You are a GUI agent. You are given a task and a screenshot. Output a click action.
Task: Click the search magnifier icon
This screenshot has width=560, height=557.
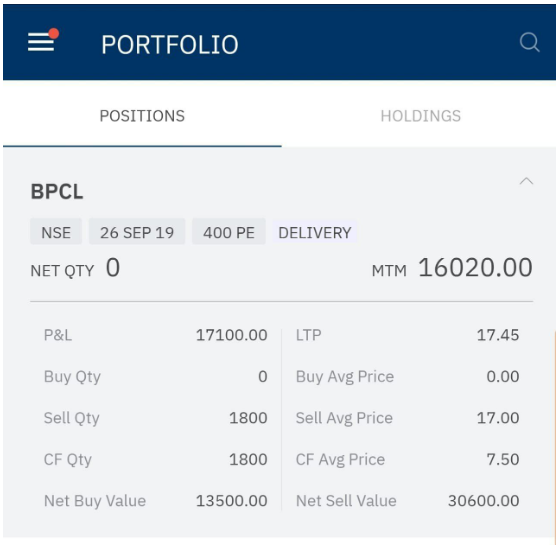tap(530, 42)
